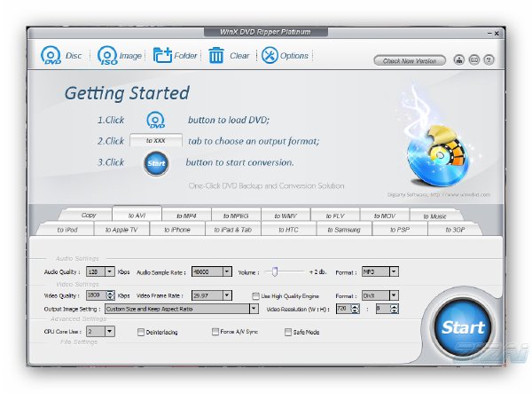The width and height of the screenshot is (532, 393).
Task: Click the Video Quality stepper arrows
Action: coord(111,295)
